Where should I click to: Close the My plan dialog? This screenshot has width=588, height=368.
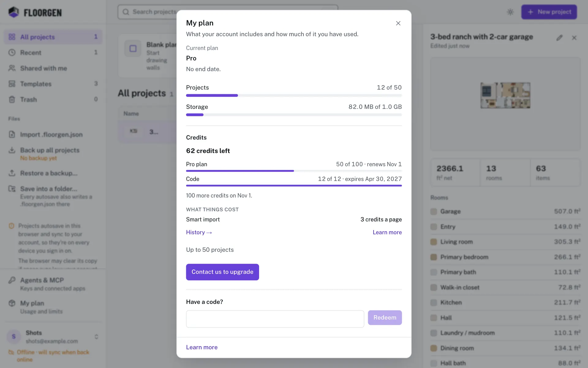(x=398, y=23)
